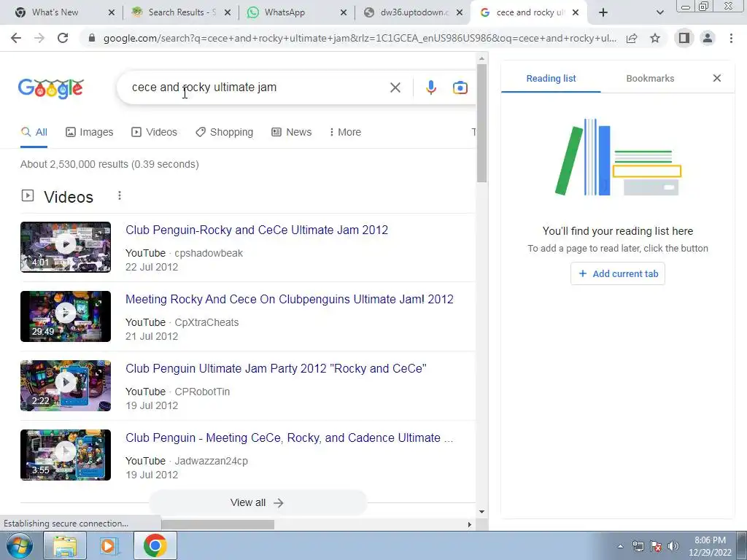Click the 'About 2,530,000 results' text
747x560 pixels.
point(109,164)
